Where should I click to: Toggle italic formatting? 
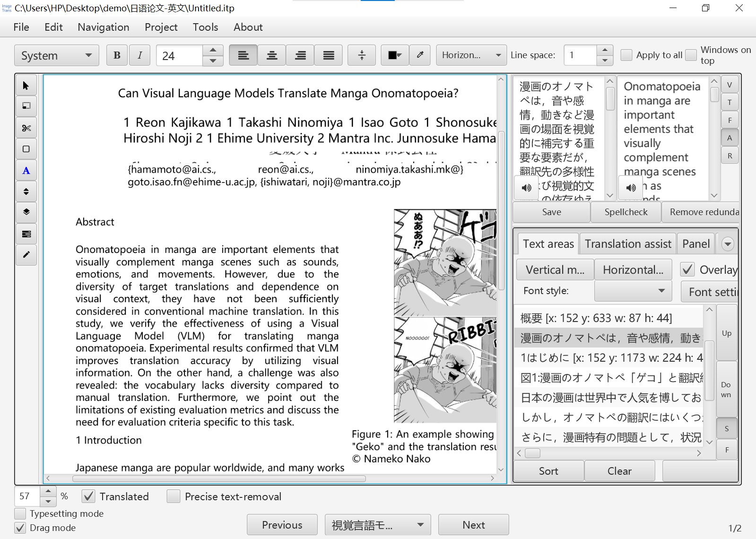point(140,55)
